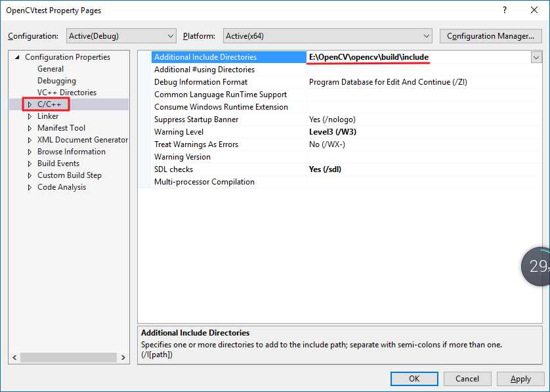
Task: Expand the XML Document Generator arrow
Action: point(30,140)
